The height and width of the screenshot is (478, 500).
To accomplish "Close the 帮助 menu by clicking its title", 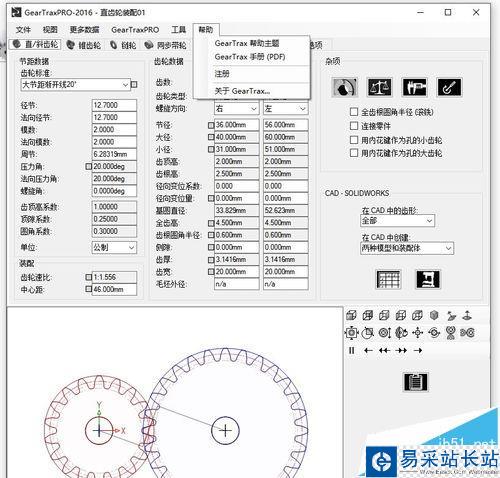I will click(x=206, y=30).
